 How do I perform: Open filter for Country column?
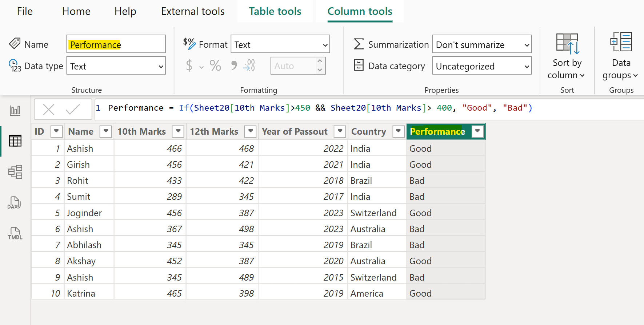[x=399, y=131]
